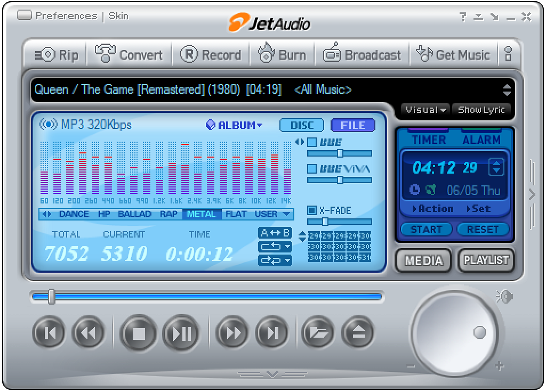Open the PLAYLIST panel
This screenshot has height=392, width=546.
[x=486, y=260]
